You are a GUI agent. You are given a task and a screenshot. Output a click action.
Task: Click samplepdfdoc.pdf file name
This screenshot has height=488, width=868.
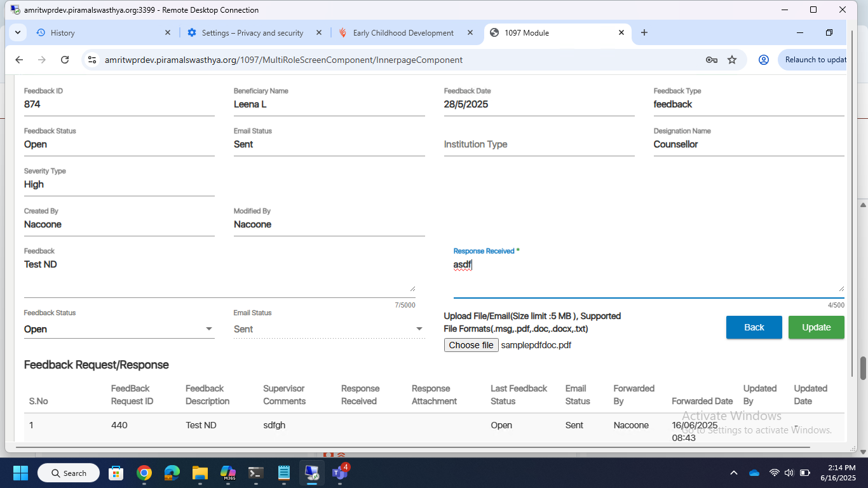coord(536,345)
